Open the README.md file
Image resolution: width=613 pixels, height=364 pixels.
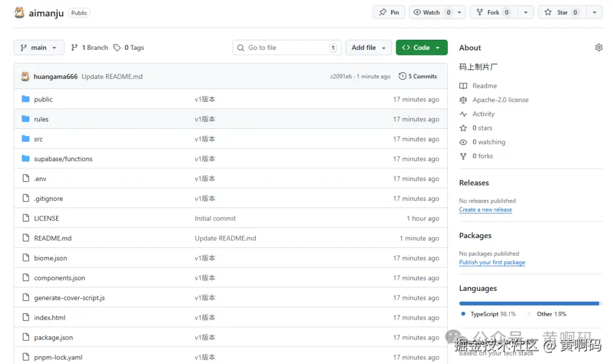pyautogui.click(x=53, y=238)
